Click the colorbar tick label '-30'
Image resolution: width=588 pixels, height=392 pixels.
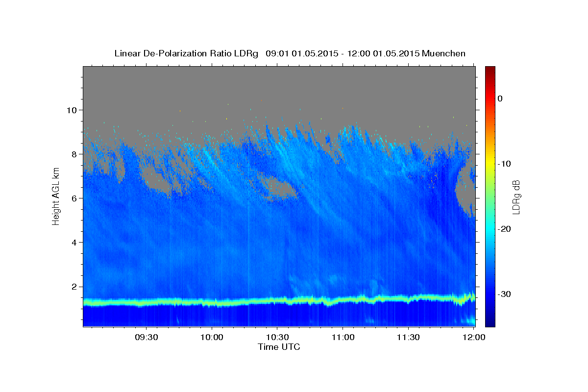(x=505, y=294)
